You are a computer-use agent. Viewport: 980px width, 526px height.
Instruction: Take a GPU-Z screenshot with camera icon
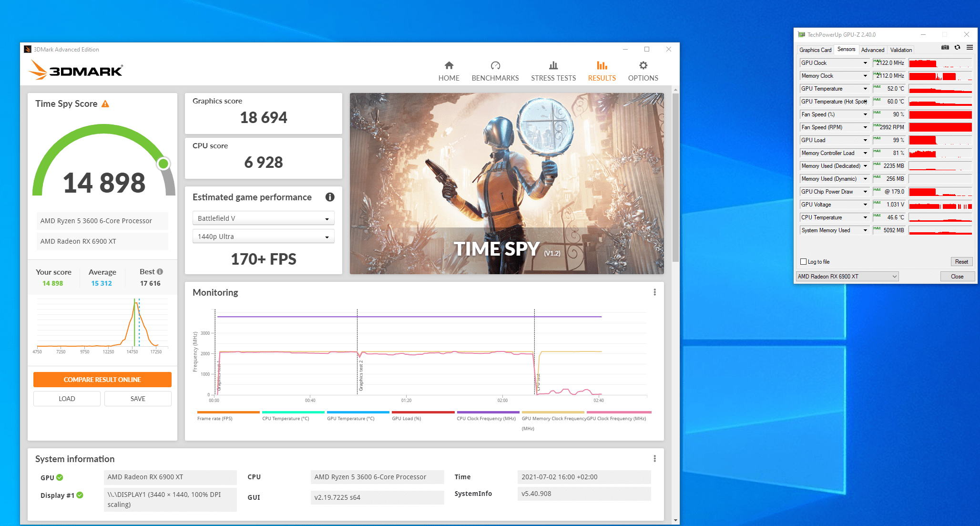(945, 48)
